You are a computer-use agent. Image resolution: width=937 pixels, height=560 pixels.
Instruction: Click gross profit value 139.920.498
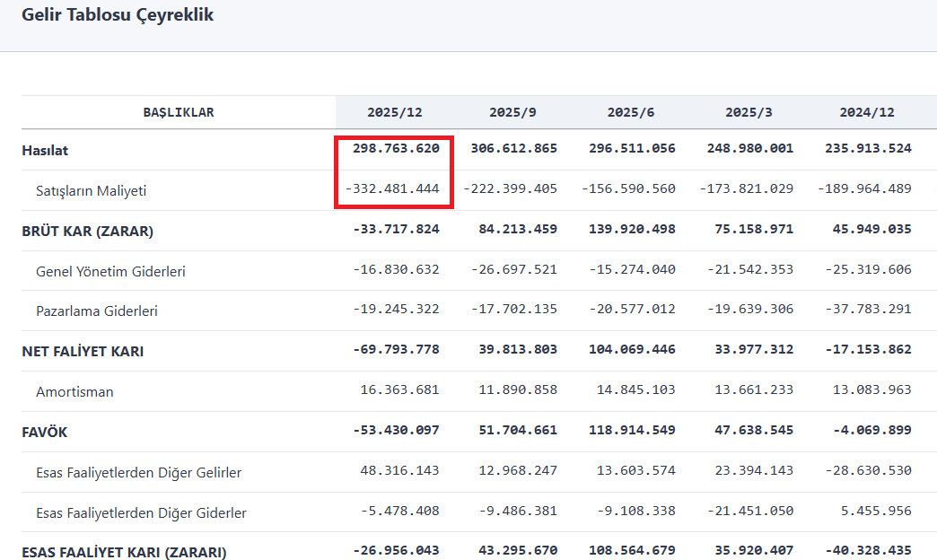(632, 229)
